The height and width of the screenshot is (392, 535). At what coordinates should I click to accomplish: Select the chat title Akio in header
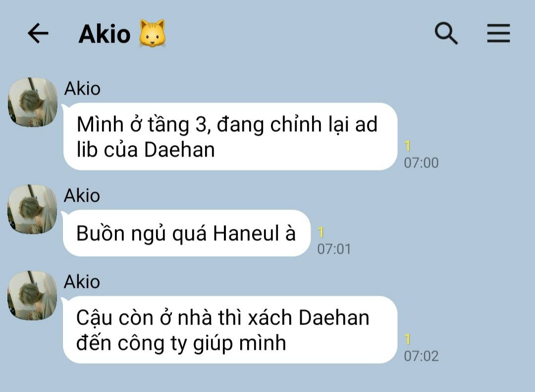click(x=105, y=34)
